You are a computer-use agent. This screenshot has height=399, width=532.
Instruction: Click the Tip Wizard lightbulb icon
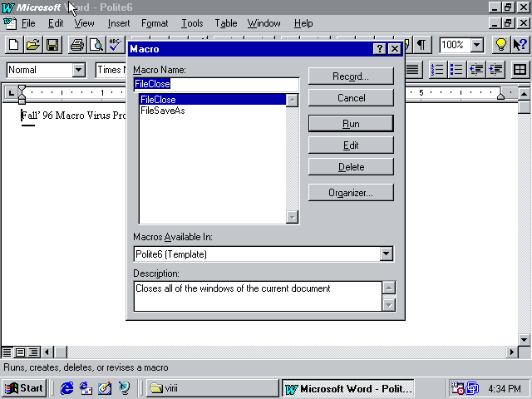click(500, 44)
